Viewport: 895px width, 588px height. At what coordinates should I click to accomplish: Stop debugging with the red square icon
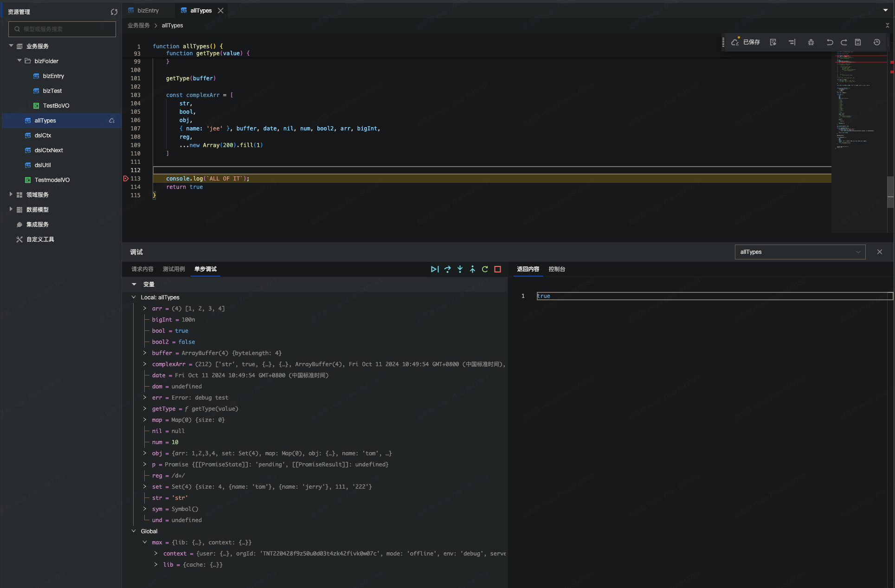point(497,269)
